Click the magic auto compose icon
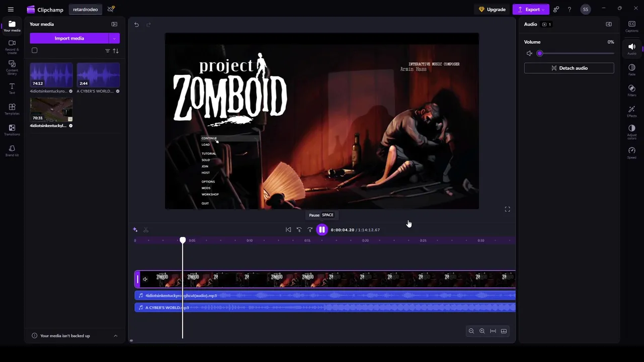 pyautogui.click(x=135, y=230)
